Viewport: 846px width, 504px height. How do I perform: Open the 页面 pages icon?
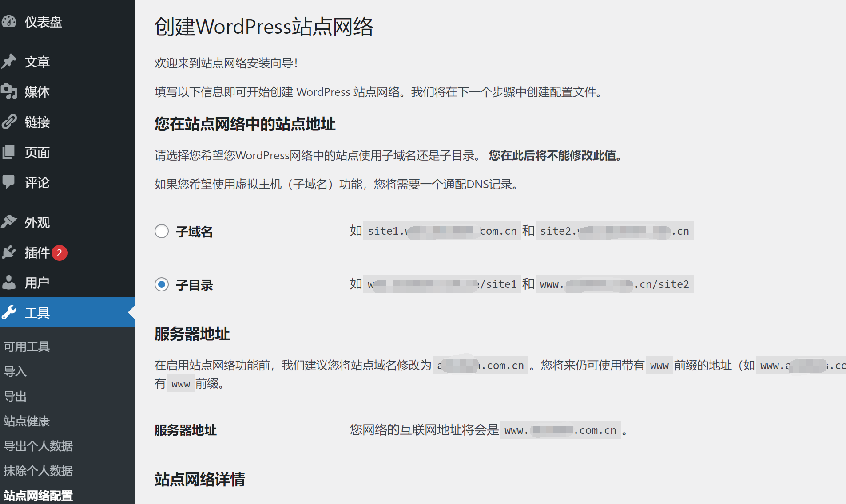[x=10, y=152]
